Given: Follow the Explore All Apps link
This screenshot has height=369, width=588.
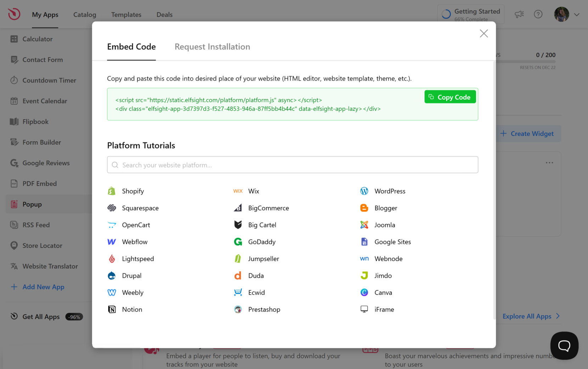Looking at the screenshot, I should point(527,316).
